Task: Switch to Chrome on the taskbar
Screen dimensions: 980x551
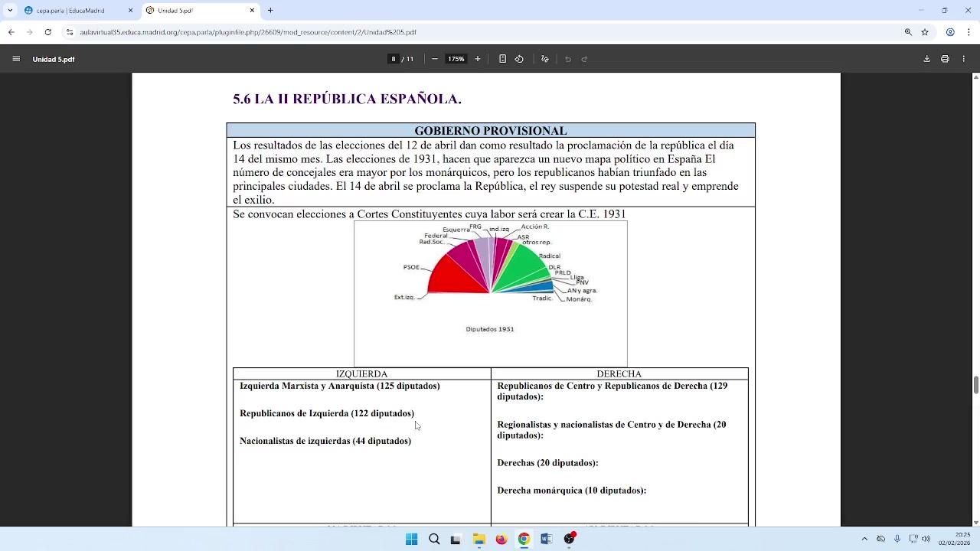Action: 524,539
